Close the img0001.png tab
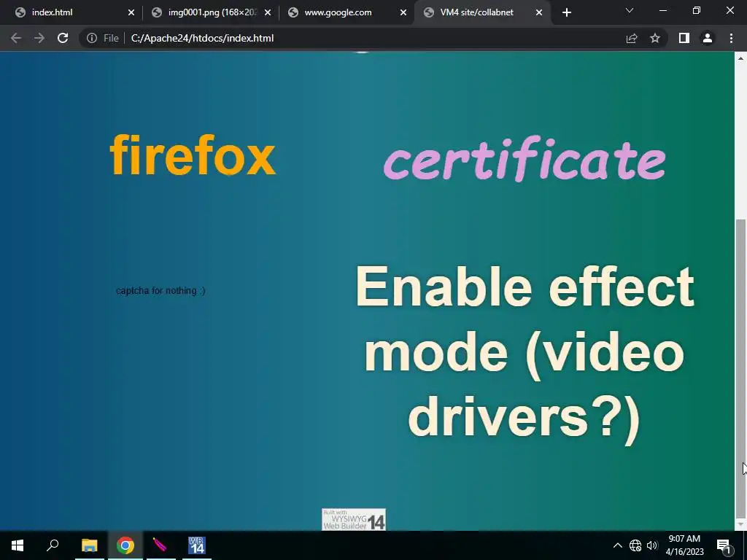The width and height of the screenshot is (747, 560). coord(268,12)
